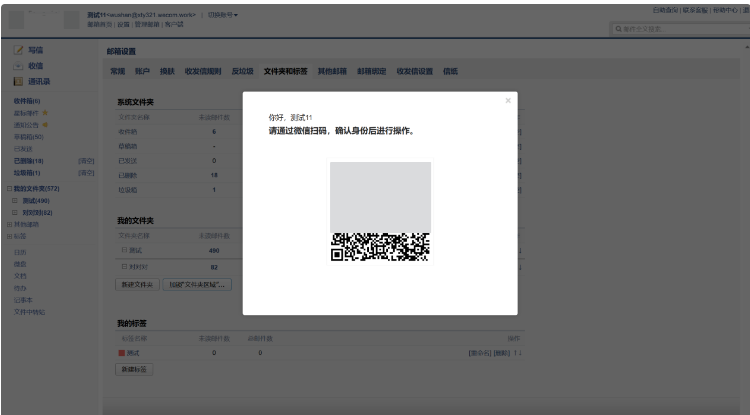Expand the 测试(490) folder in sidebar
The width and height of the screenshot is (750, 415).
[14, 200]
